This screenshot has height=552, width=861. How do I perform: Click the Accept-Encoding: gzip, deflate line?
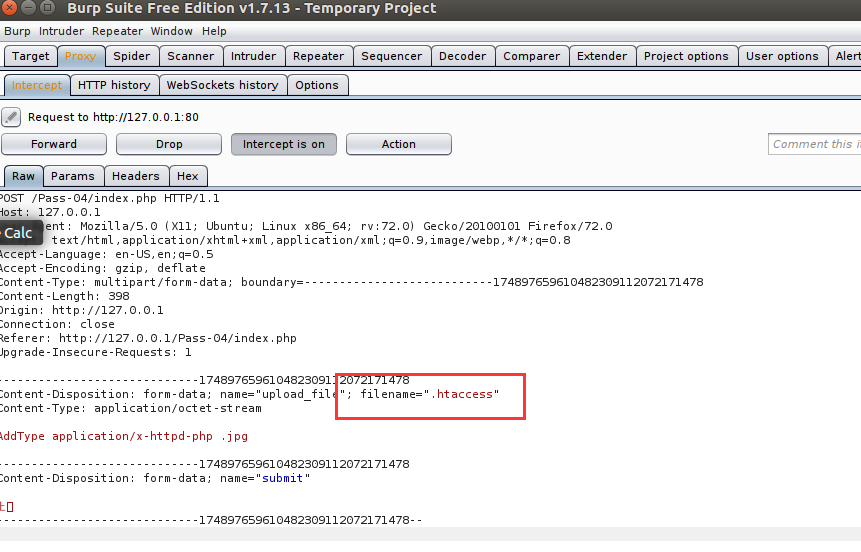[103, 269]
